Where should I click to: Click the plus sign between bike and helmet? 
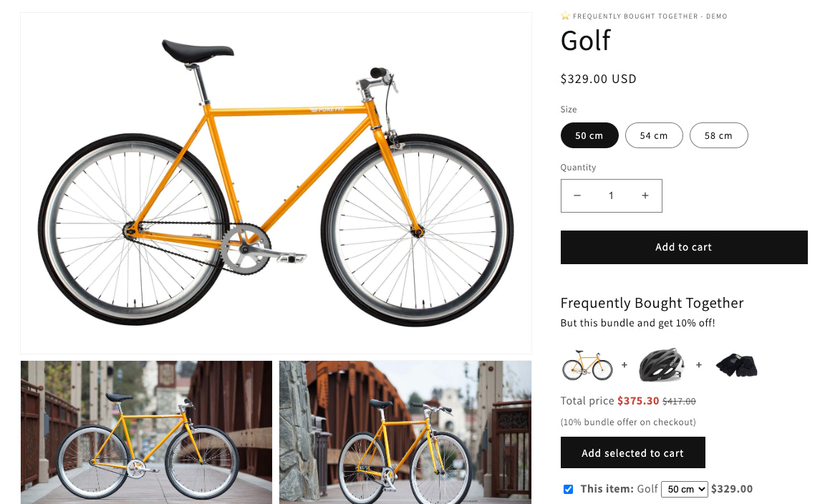point(624,365)
